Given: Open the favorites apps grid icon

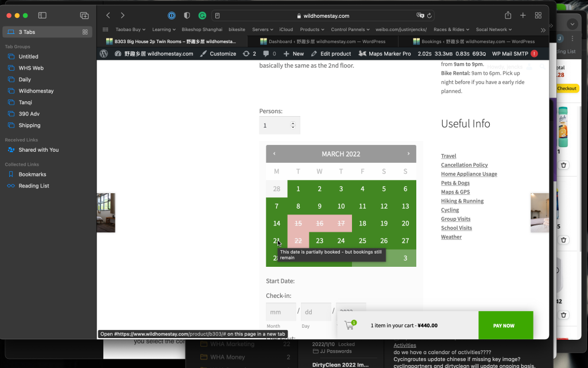Looking at the screenshot, I should coord(106,29).
